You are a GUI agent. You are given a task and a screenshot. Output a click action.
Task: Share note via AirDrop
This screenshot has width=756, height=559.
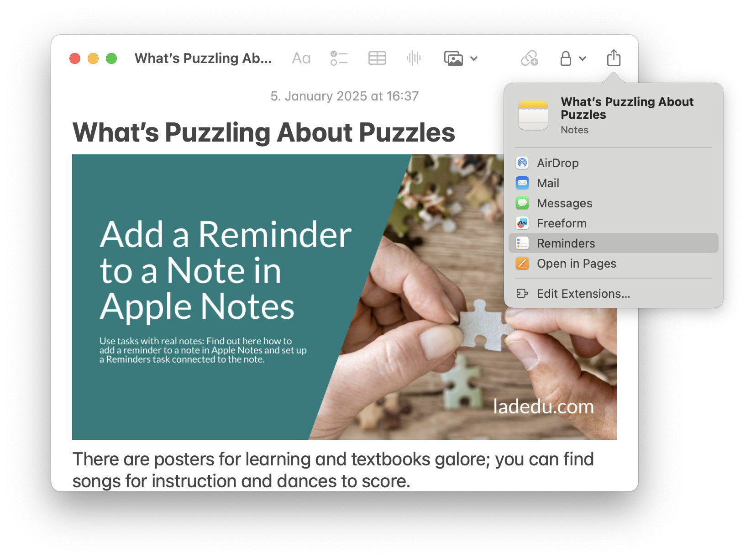coord(614,163)
